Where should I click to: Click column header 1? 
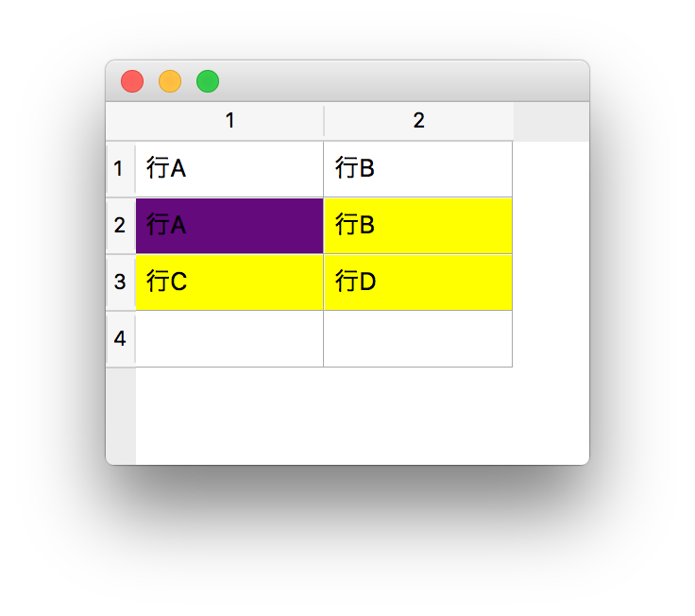229,121
